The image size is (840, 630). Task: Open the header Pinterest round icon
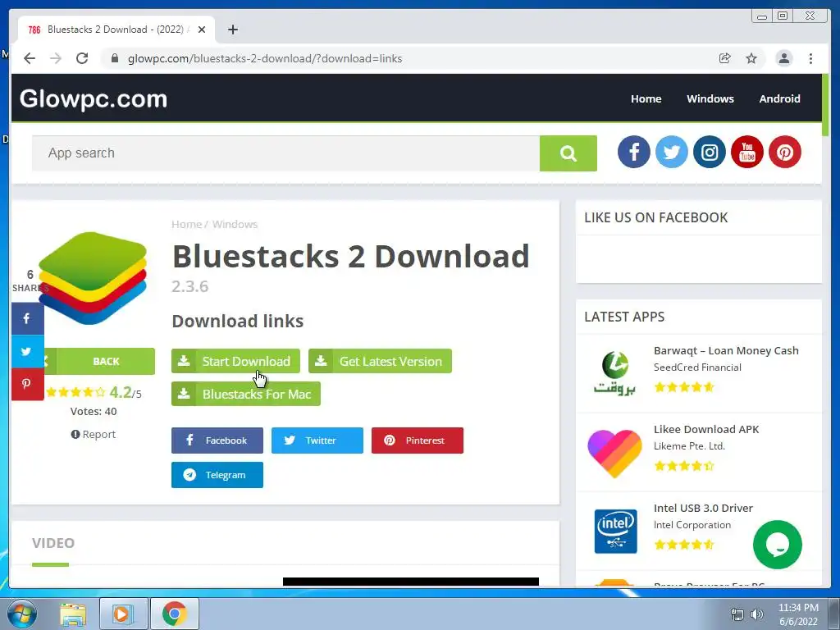pyautogui.click(x=785, y=152)
